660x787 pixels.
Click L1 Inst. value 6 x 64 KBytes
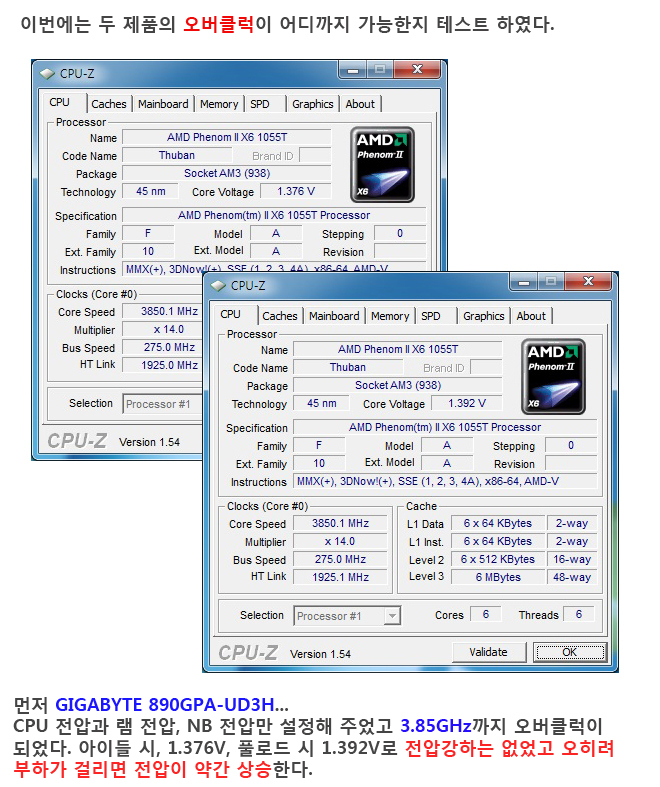(498, 542)
